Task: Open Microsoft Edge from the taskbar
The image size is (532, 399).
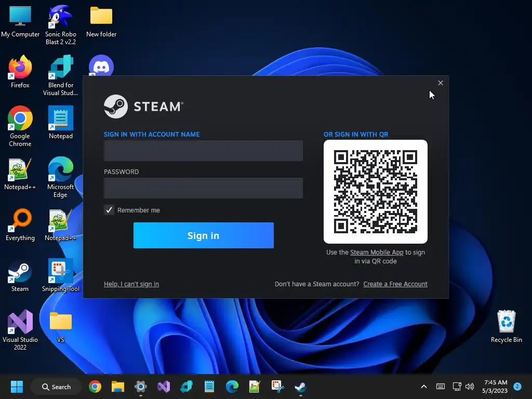Action: point(232,387)
